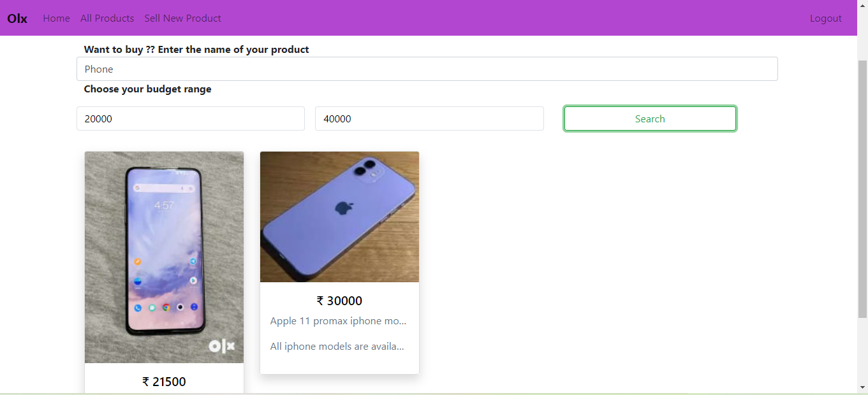868x395 pixels.
Task: Click the scroll-up arrow on the scrollbar
Action: (x=863, y=5)
